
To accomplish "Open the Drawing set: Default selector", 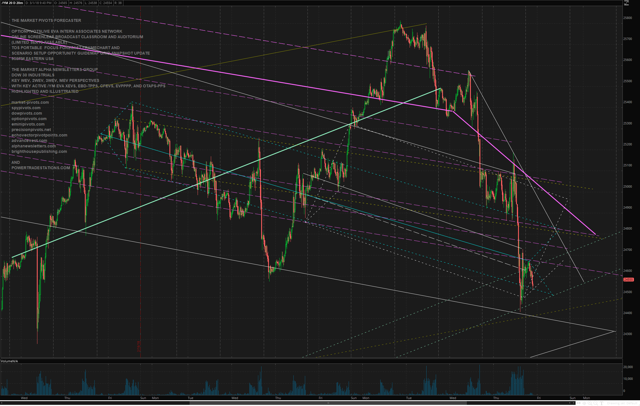I will (x=622, y=403).
